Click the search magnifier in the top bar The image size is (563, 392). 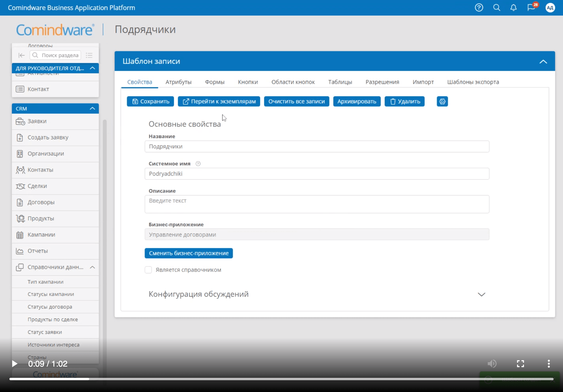[x=497, y=7]
